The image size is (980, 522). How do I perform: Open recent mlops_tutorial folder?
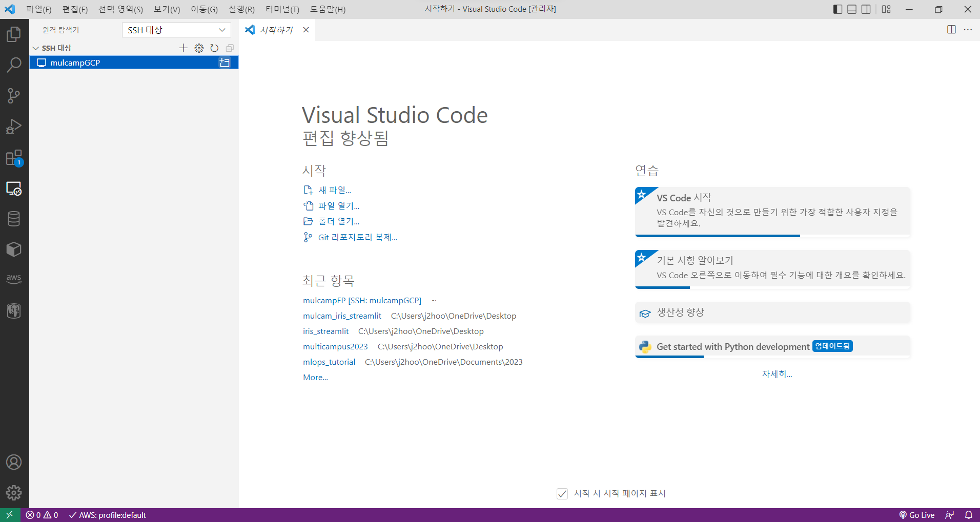click(x=329, y=362)
